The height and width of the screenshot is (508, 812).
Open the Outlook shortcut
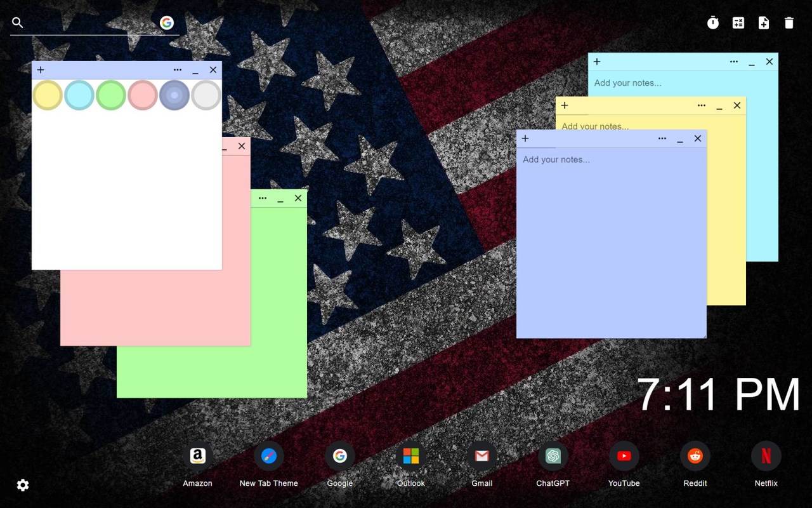coord(411,456)
